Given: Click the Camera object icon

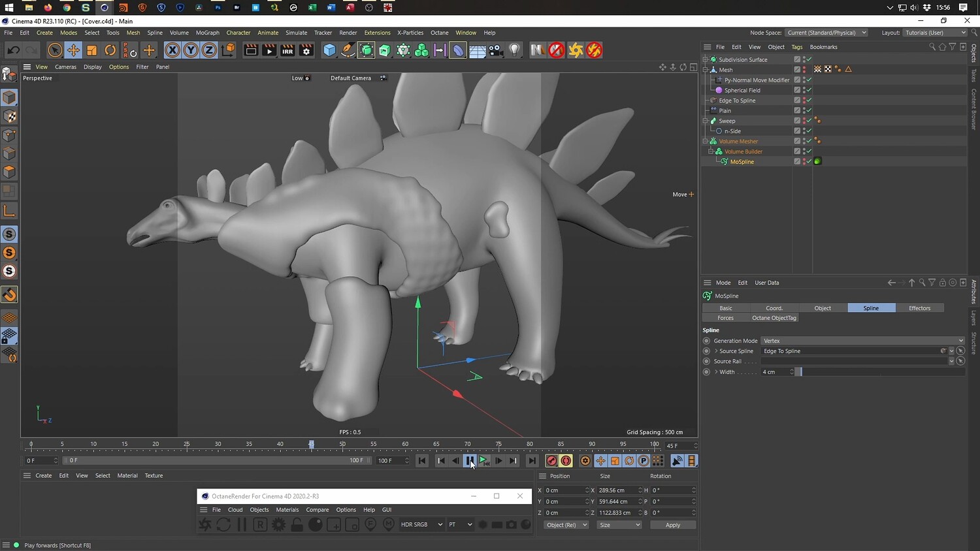Looking at the screenshot, I should 496,50.
